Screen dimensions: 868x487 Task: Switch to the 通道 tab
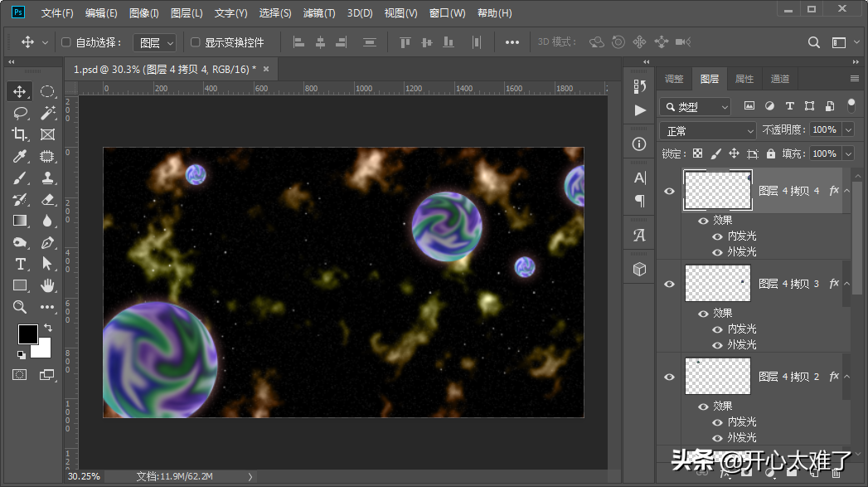click(x=779, y=79)
